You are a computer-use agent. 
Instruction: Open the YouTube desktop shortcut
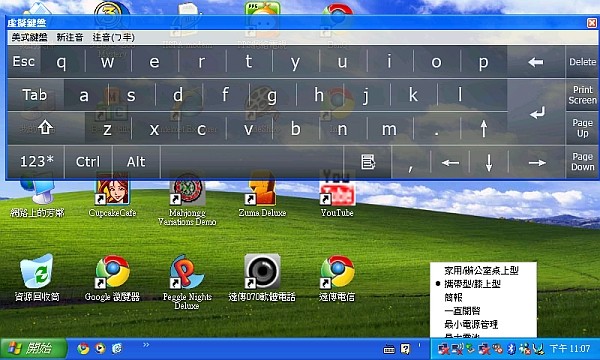point(337,195)
